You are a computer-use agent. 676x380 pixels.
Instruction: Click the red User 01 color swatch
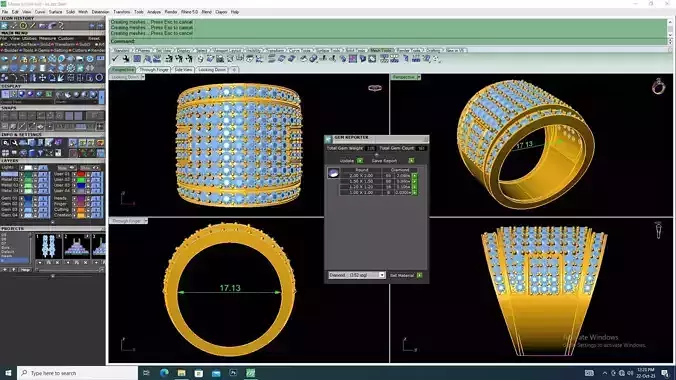(81, 174)
